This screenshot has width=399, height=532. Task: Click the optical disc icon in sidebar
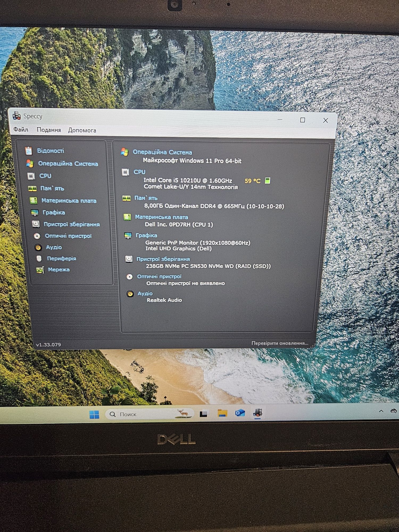pyautogui.click(x=37, y=236)
